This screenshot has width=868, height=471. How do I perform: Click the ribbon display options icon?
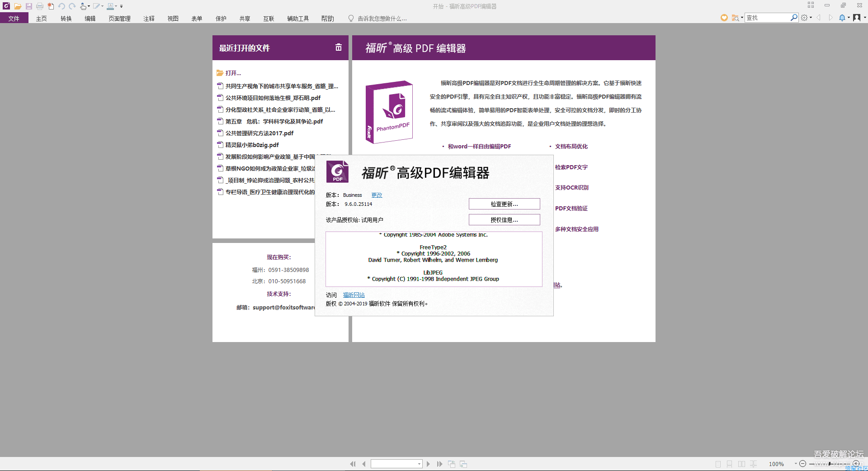[811, 5]
